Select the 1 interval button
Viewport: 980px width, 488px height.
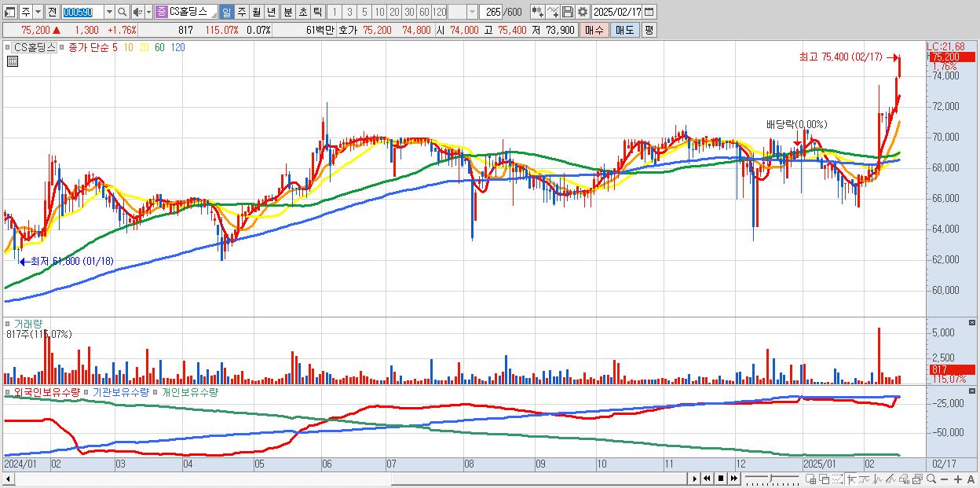(334, 13)
